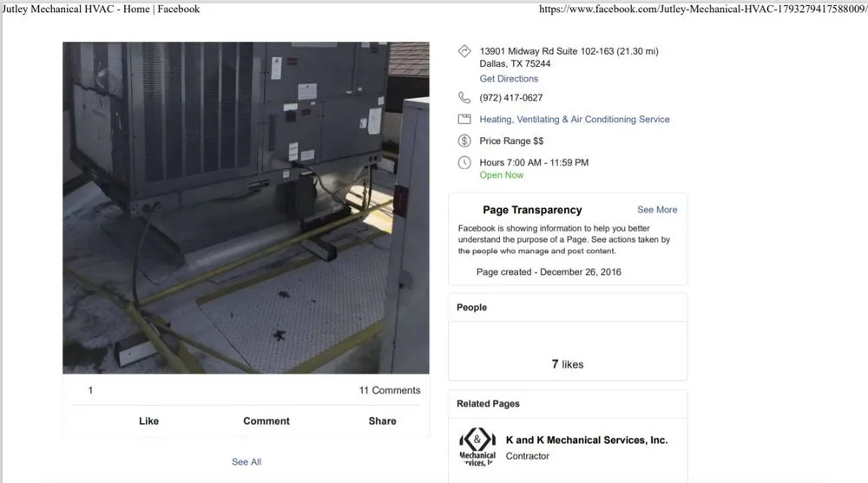Viewport: 868px width, 483px height.
Task: Open Get Directions for the Dallas address
Action: point(509,79)
